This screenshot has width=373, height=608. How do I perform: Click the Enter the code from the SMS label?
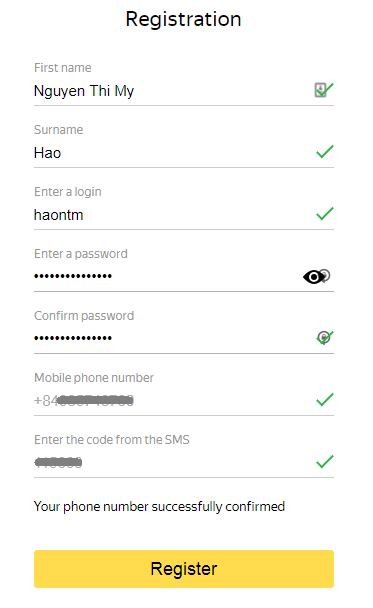click(112, 440)
